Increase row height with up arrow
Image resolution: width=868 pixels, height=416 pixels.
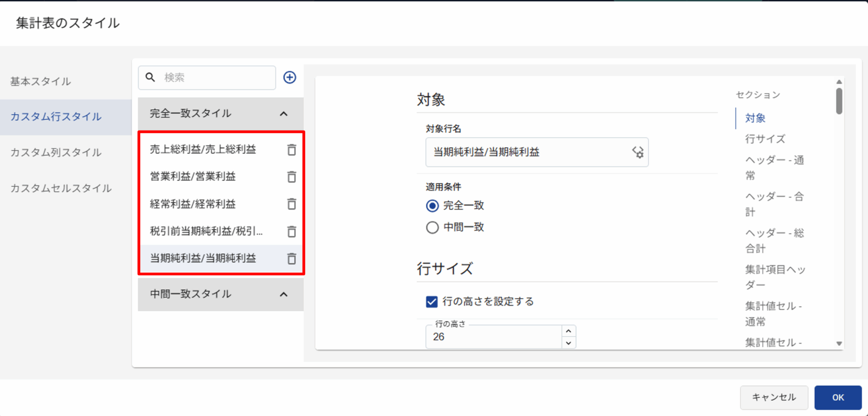tap(569, 331)
